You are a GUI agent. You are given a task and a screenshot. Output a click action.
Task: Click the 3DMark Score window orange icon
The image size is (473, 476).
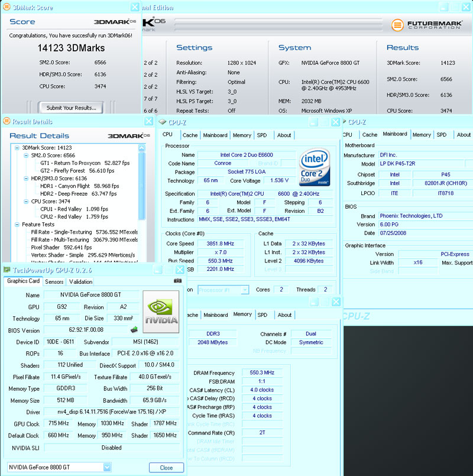click(x=7, y=7)
